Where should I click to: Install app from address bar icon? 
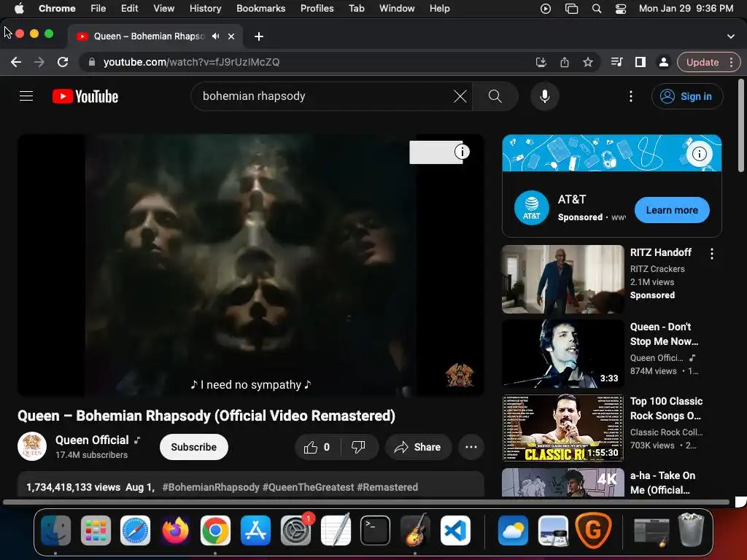(541, 62)
